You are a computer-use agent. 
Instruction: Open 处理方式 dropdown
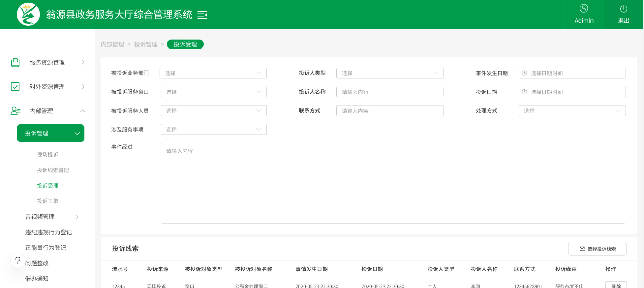572,111
